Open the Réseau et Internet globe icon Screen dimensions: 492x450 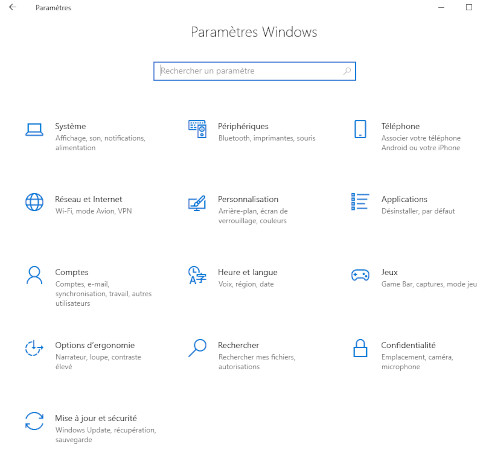(x=34, y=202)
